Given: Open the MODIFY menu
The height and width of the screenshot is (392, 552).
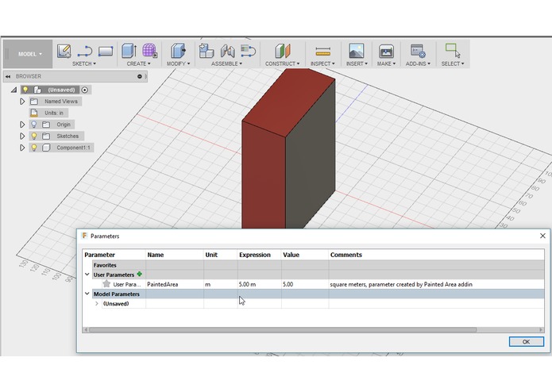Looking at the screenshot, I should (178, 63).
